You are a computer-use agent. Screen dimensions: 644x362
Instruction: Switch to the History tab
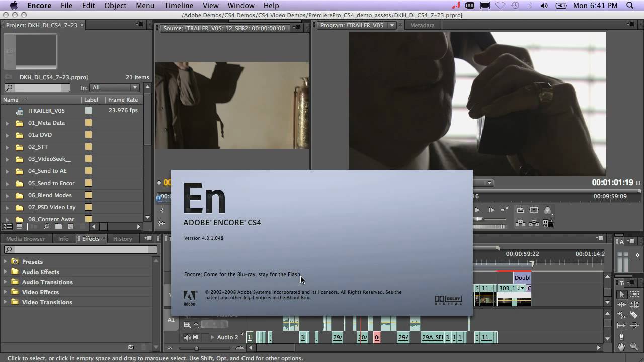[x=123, y=239]
